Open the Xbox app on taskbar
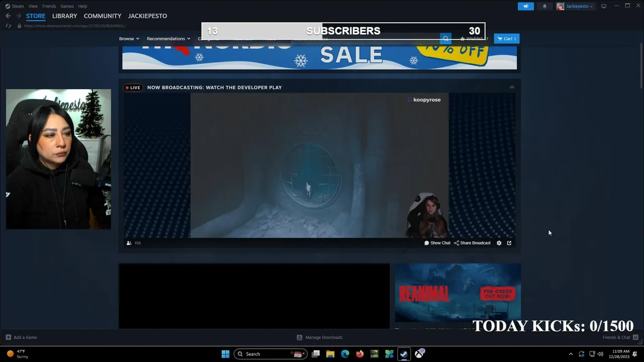Image resolution: width=644 pixels, height=362 pixels. point(419,354)
